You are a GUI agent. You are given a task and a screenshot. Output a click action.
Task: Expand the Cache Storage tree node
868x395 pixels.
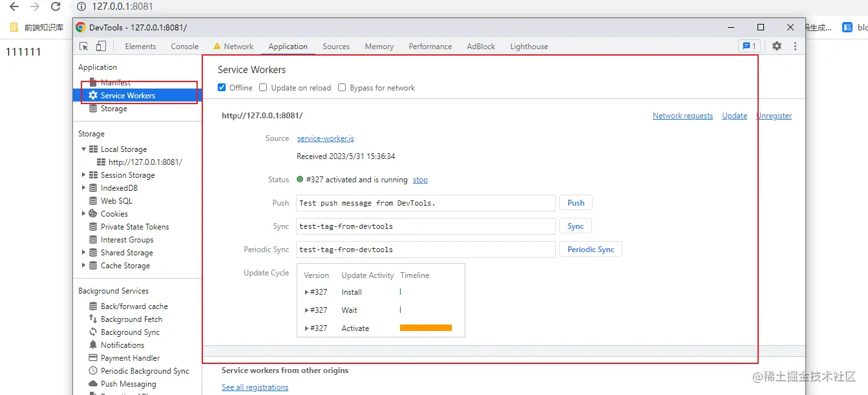pyautogui.click(x=83, y=265)
